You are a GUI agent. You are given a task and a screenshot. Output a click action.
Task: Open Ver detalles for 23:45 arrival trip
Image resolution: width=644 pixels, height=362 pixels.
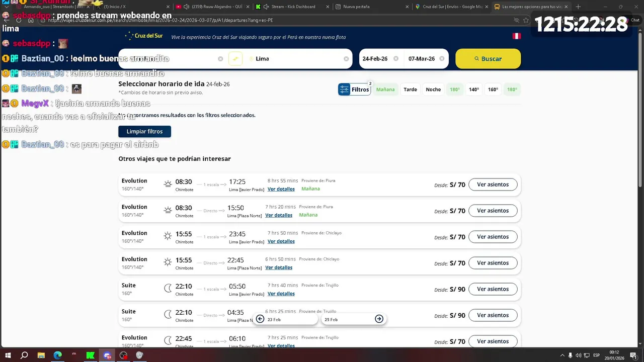point(281,241)
